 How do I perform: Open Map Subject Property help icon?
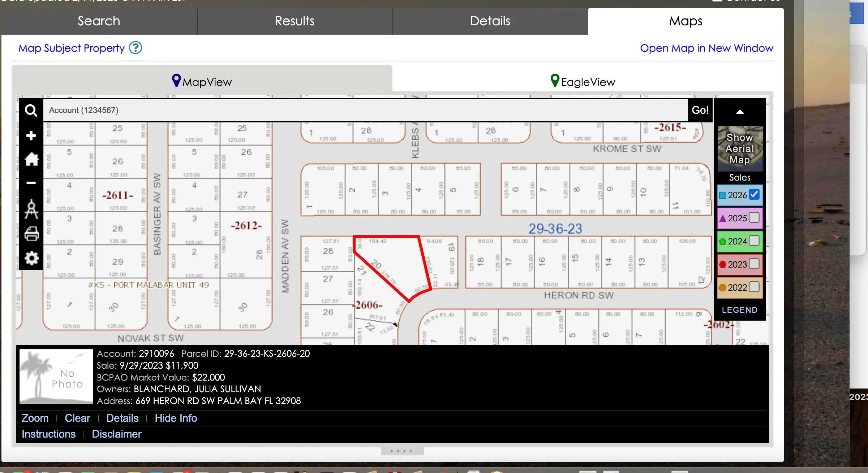pos(136,48)
